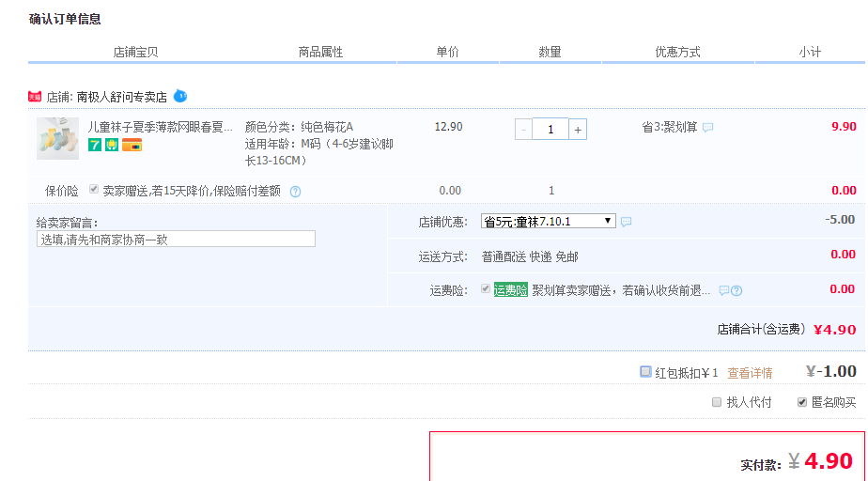This screenshot has width=868, height=481.
Task: Open the blue Wangwang chat icon for the seller
Action: pos(180,97)
